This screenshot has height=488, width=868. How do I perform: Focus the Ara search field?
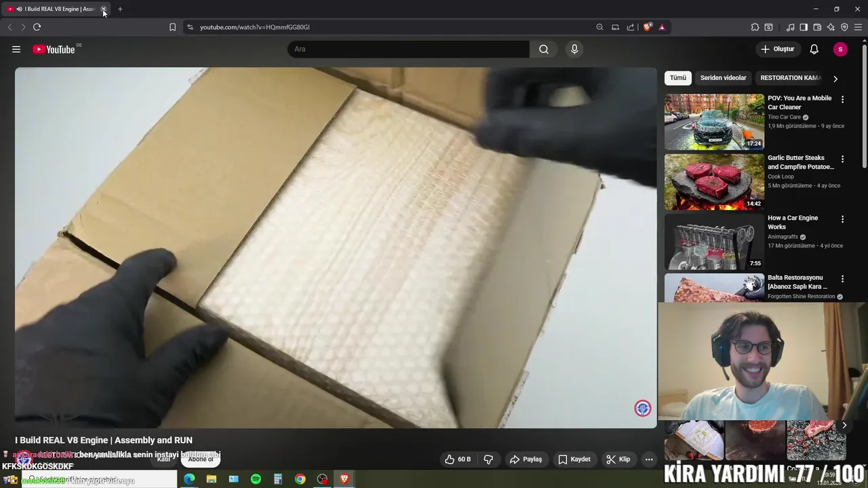(x=408, y=49)
